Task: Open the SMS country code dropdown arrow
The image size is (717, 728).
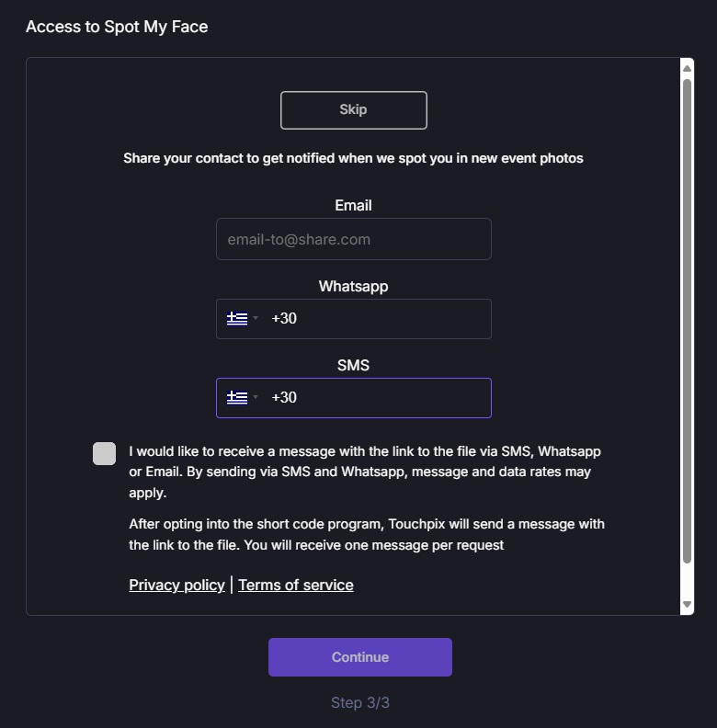Action: click(x=256, y=398)
